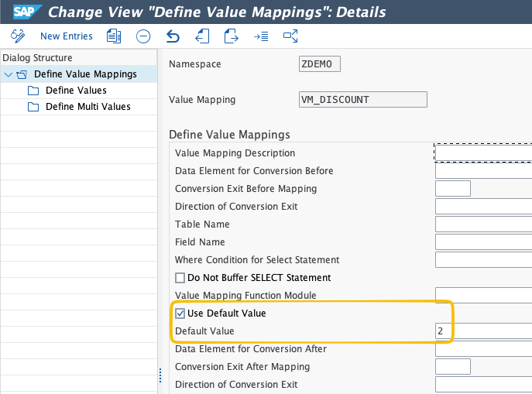The height and width of the screenshot is (394, 532).
Task: Enable Do Not Buffer SELECT Statement checkbox
Action: point(180,278)
